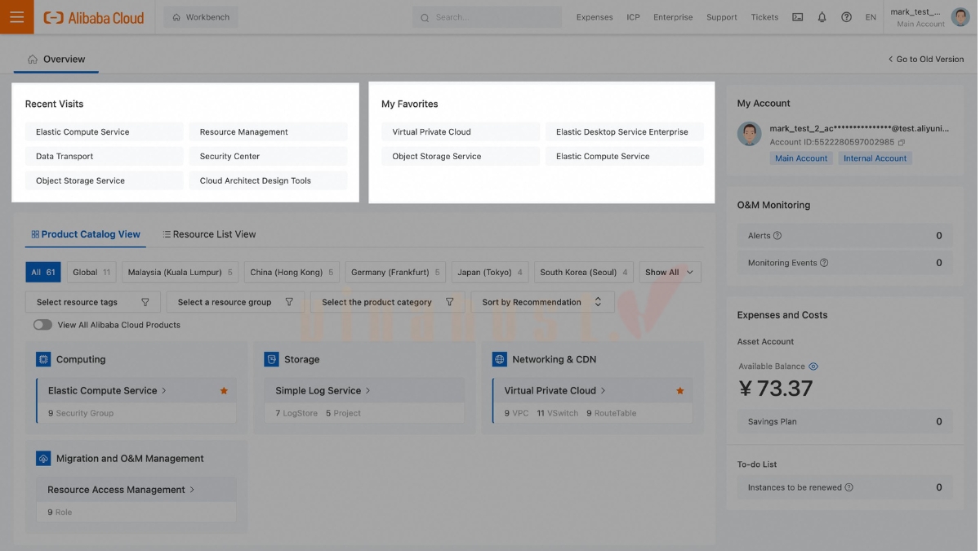
Task: Expand Resource Access Management card chevron
Action: click(x=193, y=490)
